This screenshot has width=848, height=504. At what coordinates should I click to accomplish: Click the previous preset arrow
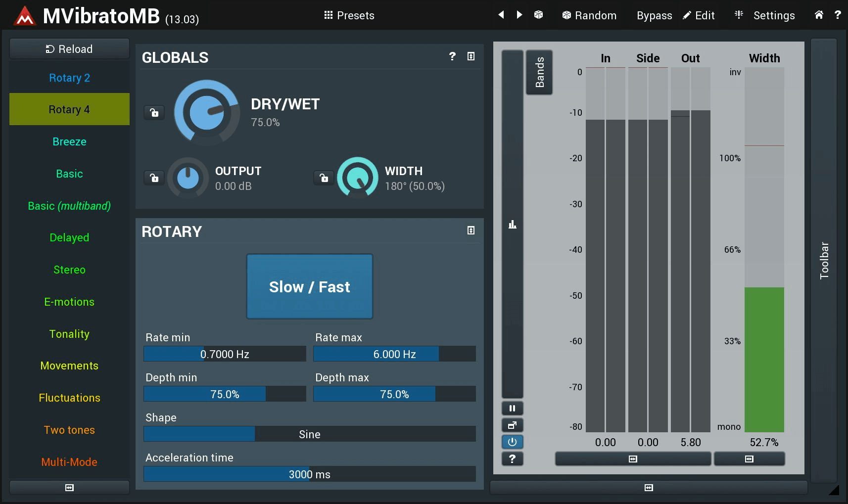click(501, 15)
